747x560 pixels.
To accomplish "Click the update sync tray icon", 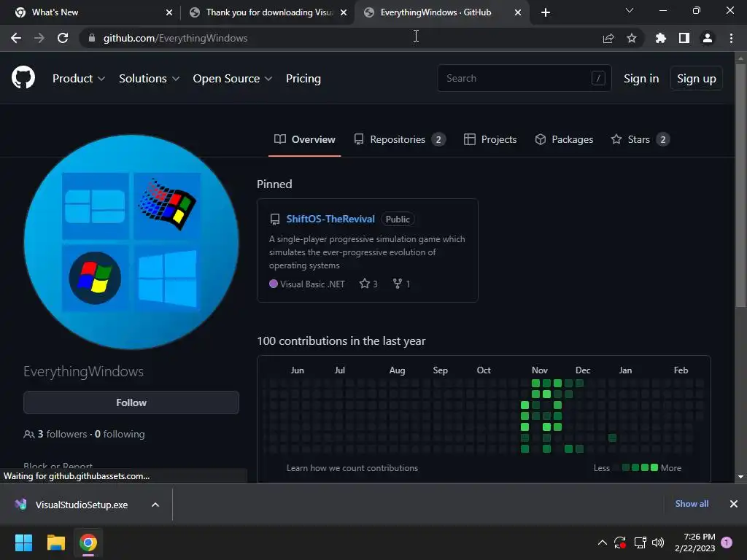I will [x=620, y=542].
